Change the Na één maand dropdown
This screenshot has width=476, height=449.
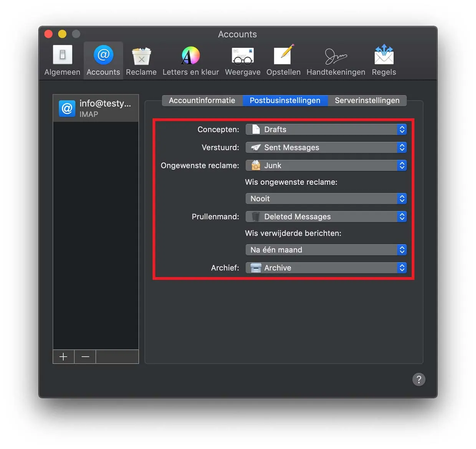[326, 250]
